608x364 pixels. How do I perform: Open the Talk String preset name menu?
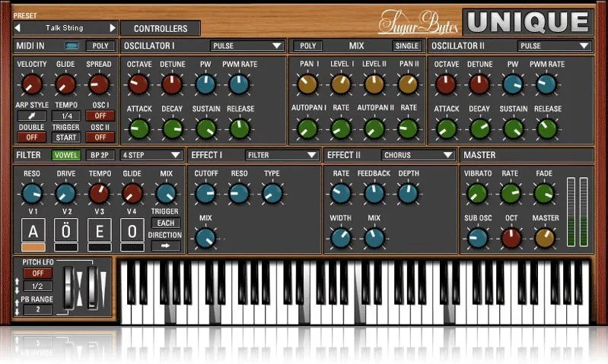tap(65, 27)
